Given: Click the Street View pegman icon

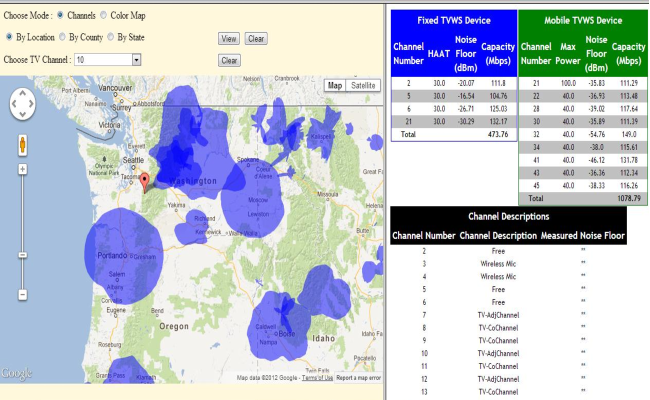Looking at the screenshot, I should pyautogui.click(x=22, y=145).
